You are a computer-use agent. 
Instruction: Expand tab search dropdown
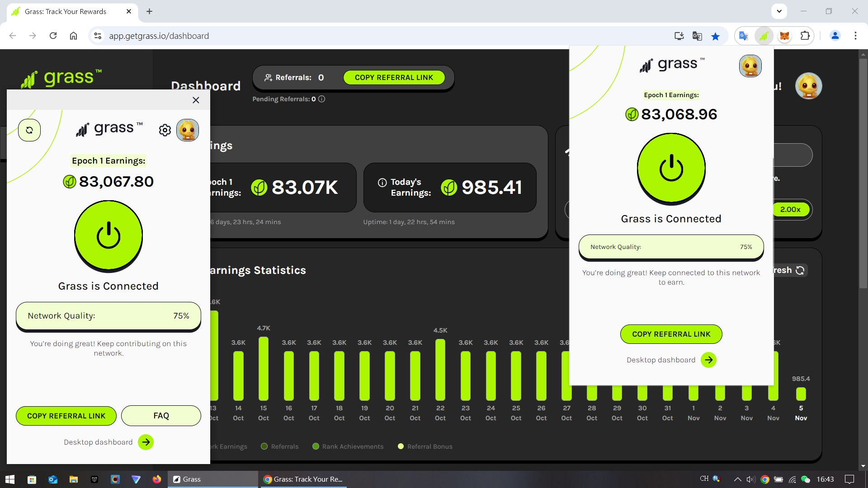coord(779,11)
